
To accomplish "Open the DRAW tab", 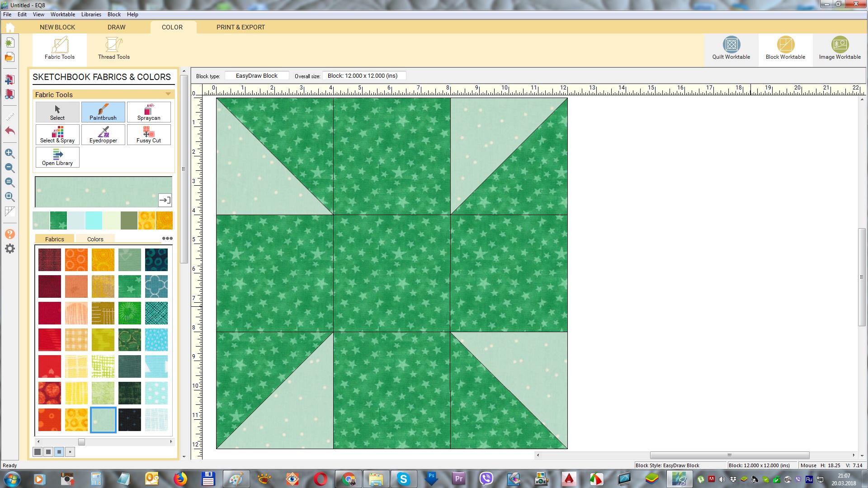I will [x=117, y=27].
